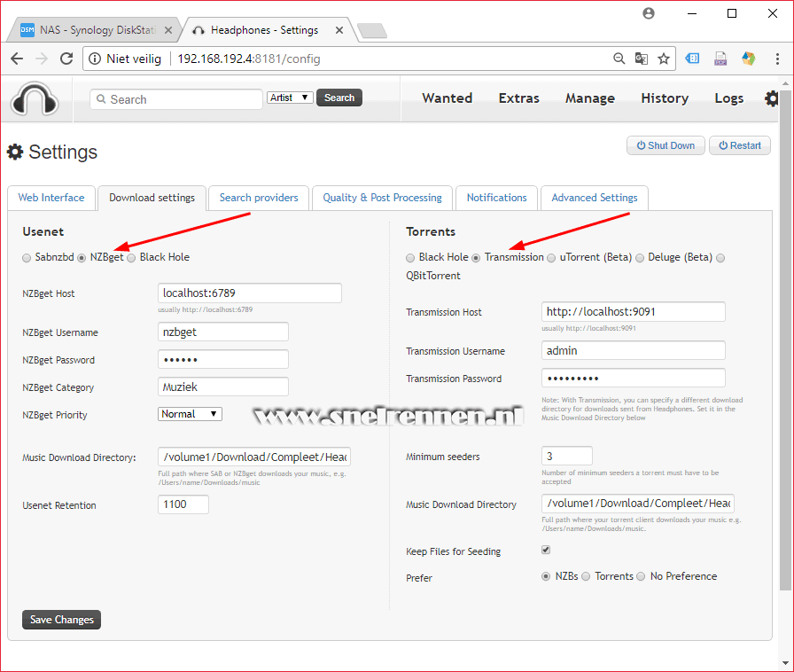Open the Logs page
Image resolution: width=794 pixels, height=672 pixels.
pos(729,98)
